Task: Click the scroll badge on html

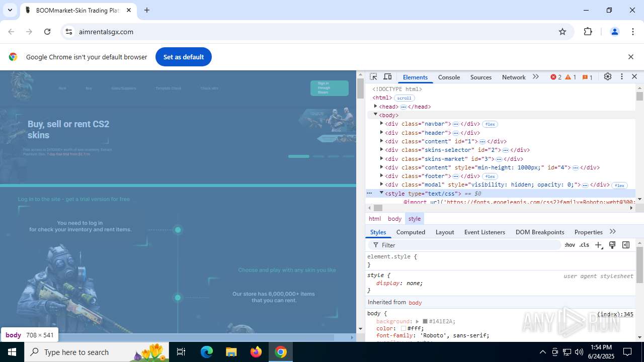Action: [x=405, y=98]
